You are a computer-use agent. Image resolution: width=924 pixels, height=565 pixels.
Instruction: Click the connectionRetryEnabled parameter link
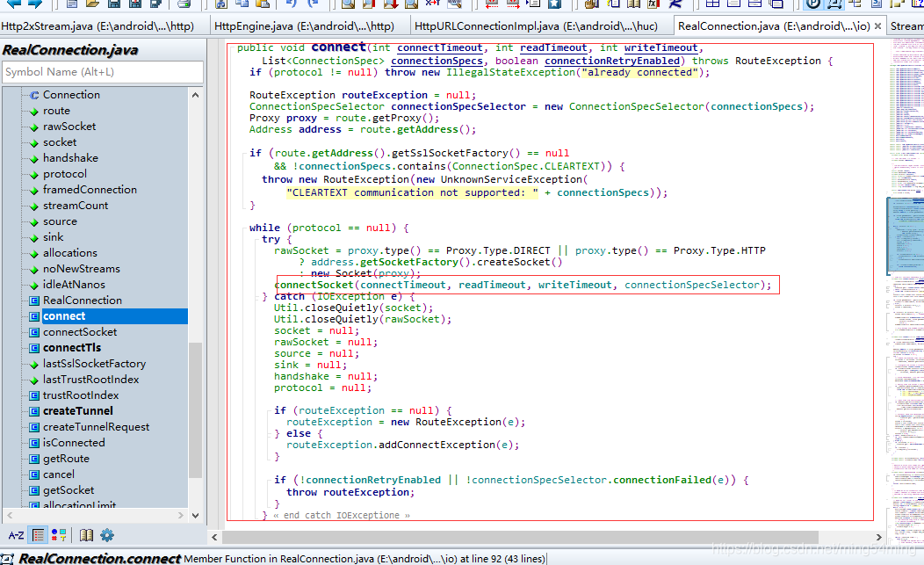click(x=611, y=61)
